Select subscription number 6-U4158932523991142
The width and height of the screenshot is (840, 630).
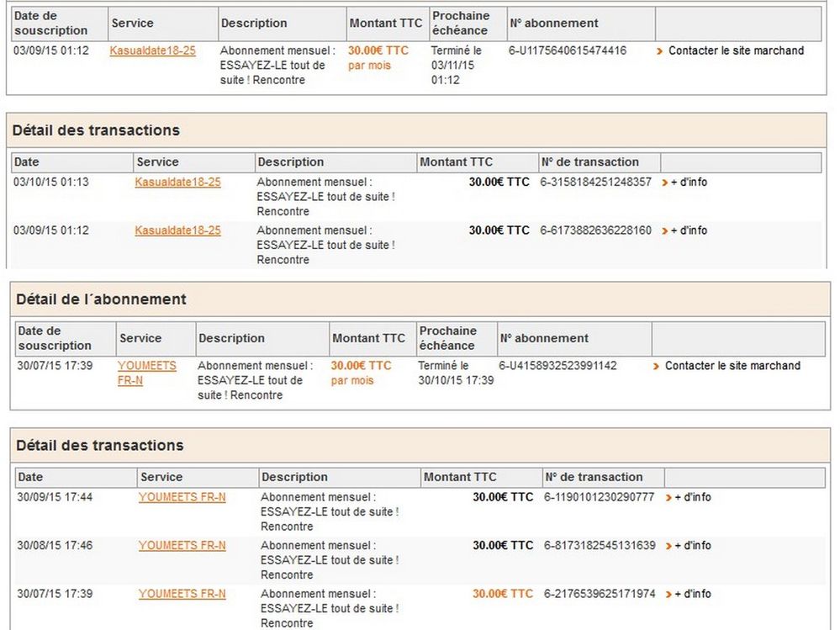[557, 366]
